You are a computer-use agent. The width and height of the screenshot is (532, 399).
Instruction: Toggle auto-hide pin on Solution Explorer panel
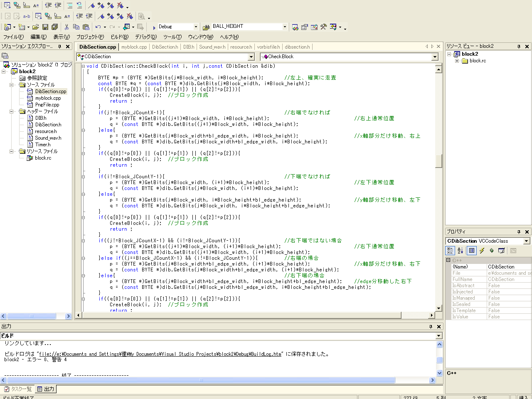pos(60,47)
